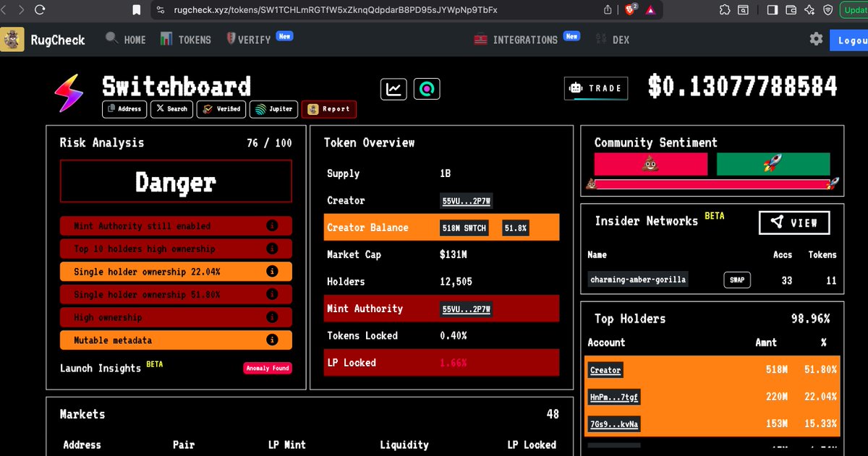Screen dimensions: 868x456
Task: Open the extensions puzzle-piece icon
Action: click(x=725, y=10)
